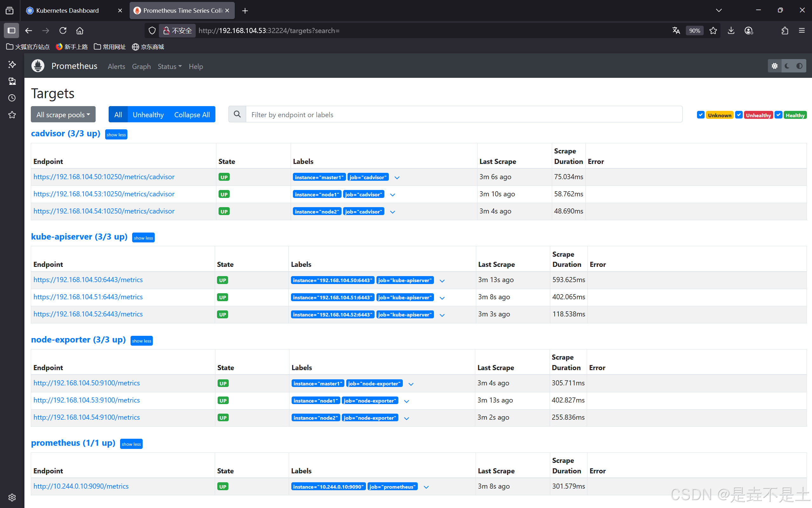Open the Alerts nav item
Screen dimensions: 812x508
point(116,66)
